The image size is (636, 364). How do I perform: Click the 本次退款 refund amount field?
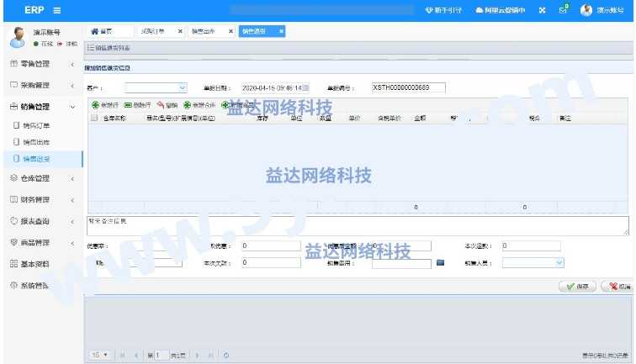(x=532, y=245)
